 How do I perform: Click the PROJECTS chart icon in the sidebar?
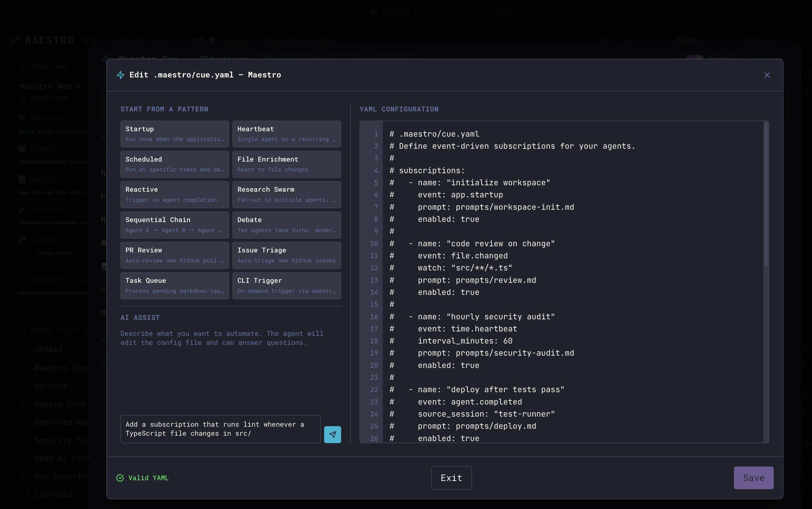(x=22, y=179)
